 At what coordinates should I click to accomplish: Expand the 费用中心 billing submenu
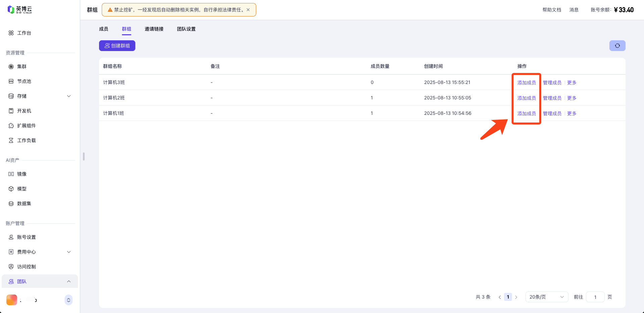[x=69, y=252]
